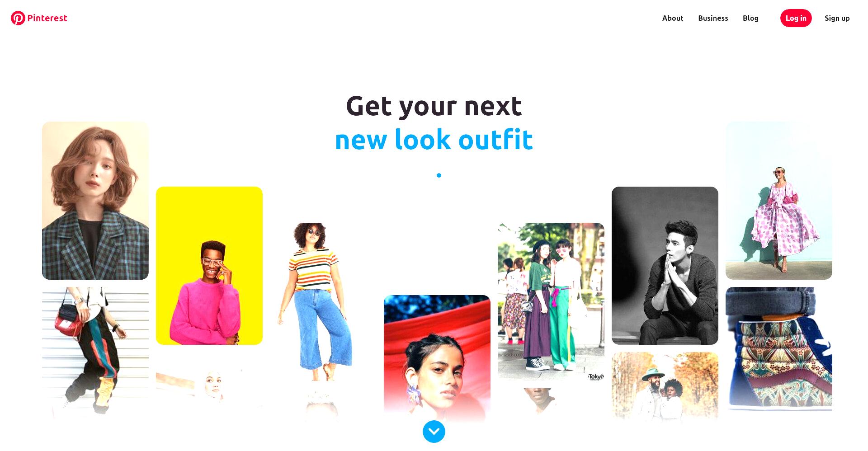Open the Tokyo street fashion photo

coord(551,302)
